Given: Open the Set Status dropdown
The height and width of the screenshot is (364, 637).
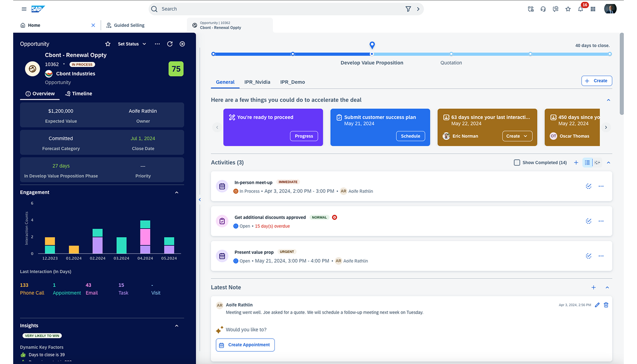Looking at the screenshot, I should point(132,44).
